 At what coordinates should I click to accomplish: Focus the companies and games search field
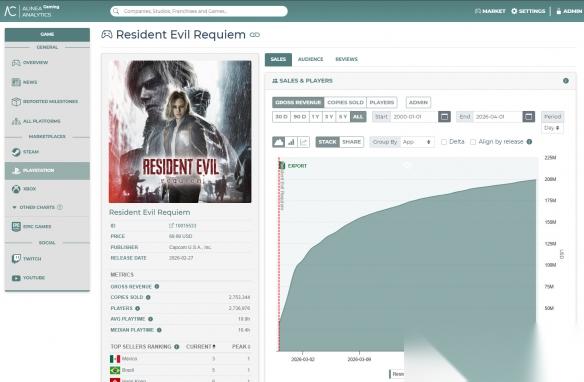pos(199,11)
